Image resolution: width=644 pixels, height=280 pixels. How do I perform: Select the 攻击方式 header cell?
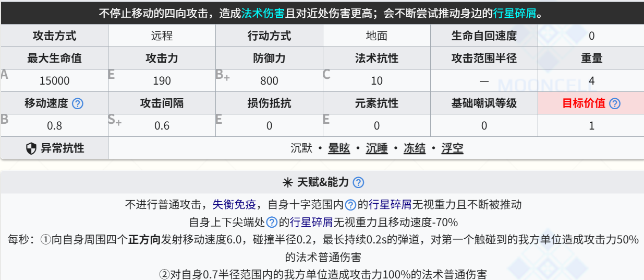(54, 36)
